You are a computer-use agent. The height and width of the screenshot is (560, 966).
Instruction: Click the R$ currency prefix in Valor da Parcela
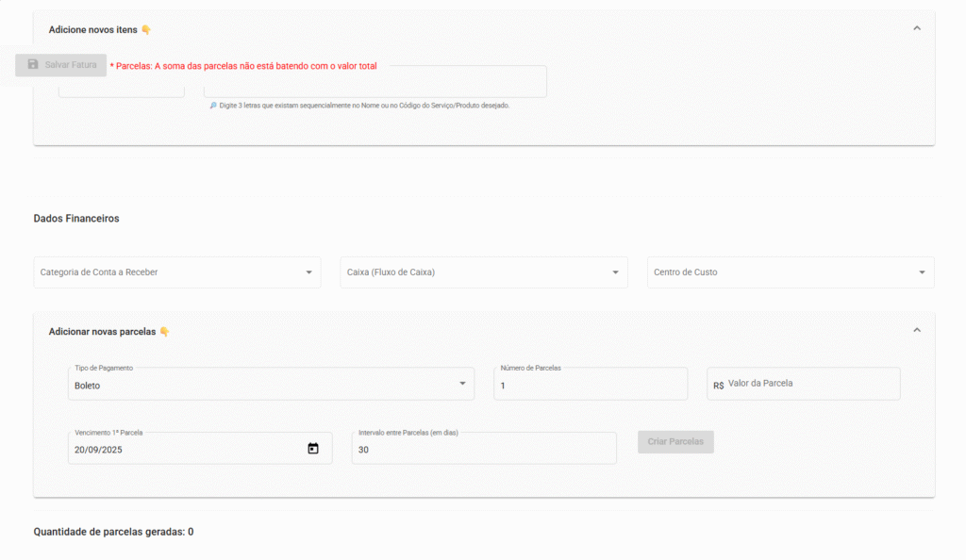click(x=719, y=385)
